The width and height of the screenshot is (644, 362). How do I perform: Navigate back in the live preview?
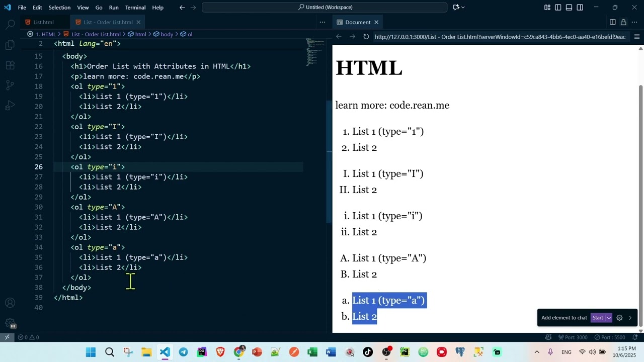(x=339, y=37)
